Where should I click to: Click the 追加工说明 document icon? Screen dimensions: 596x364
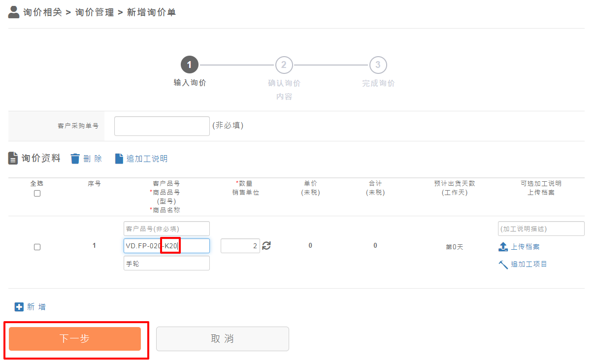click(x=119, y=159)
